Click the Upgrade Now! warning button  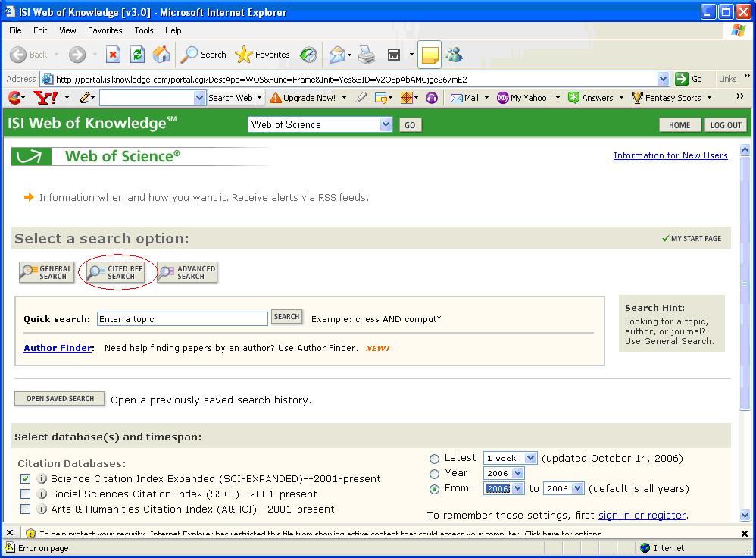tap(303, 98)
